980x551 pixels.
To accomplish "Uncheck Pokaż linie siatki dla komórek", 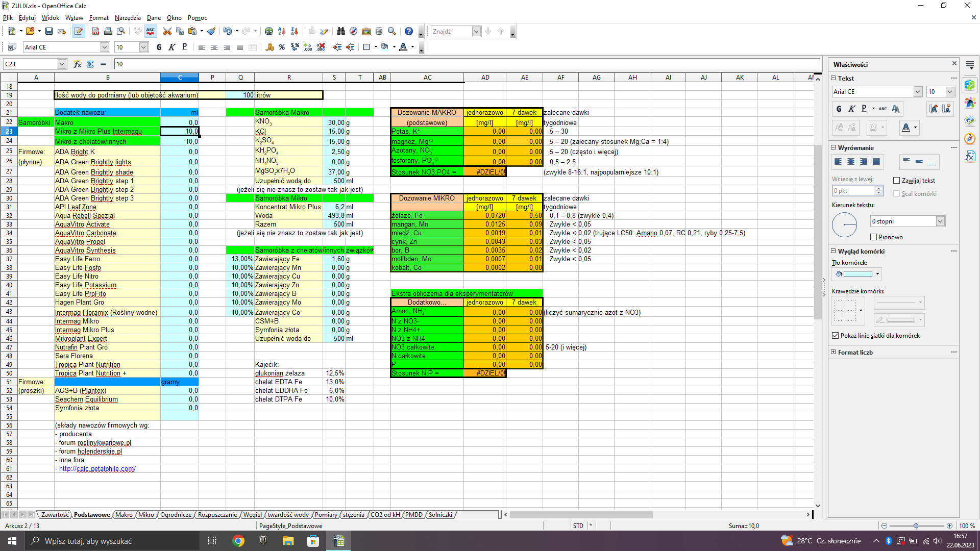I will 836,336.
